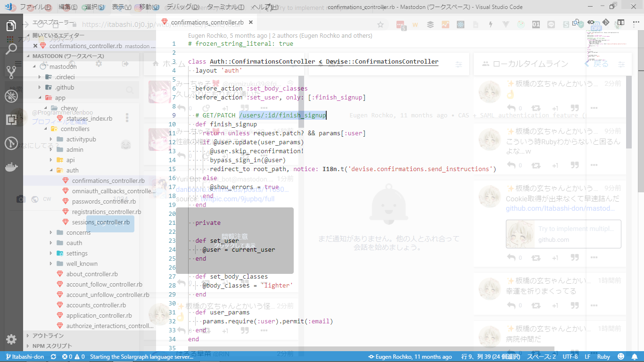Click the notifications bell in status bar
The image size is (644, 362).
point(635,357)
